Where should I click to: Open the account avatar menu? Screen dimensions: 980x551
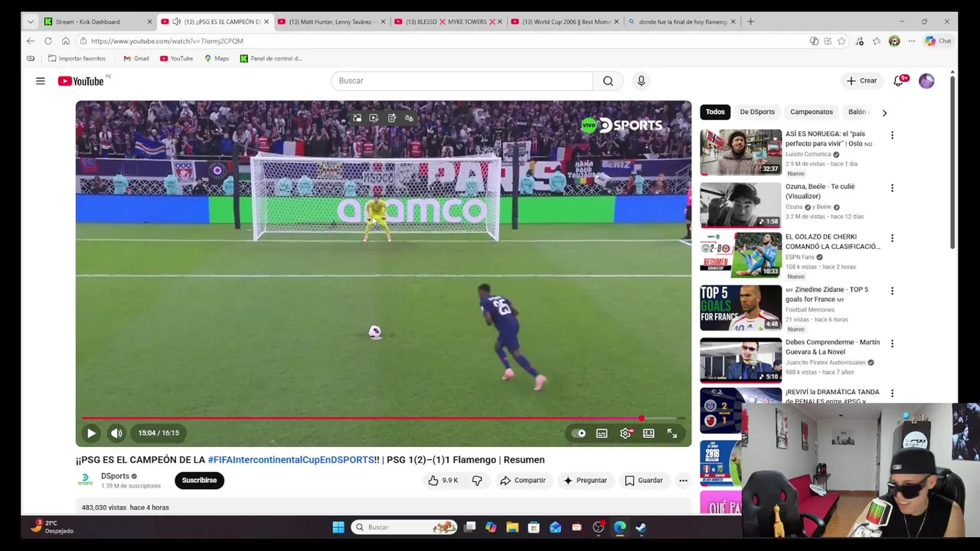[926, 80]
